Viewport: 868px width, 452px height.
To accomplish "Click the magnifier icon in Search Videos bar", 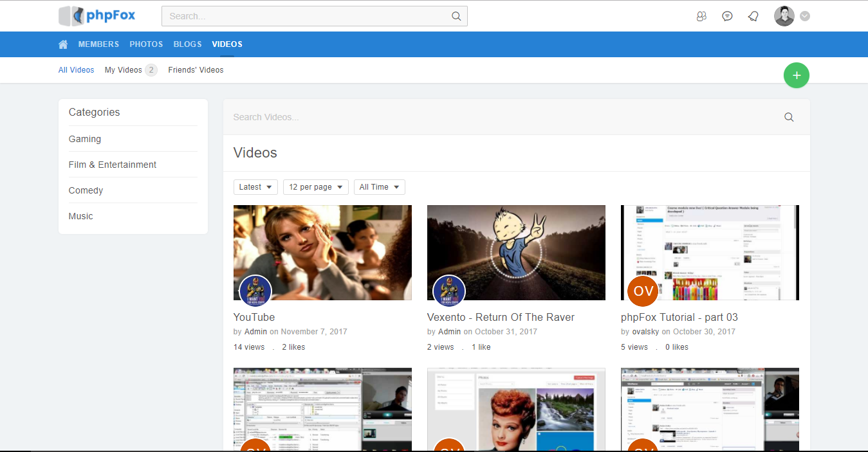I will pyautogui.click(x=789, y=117).
